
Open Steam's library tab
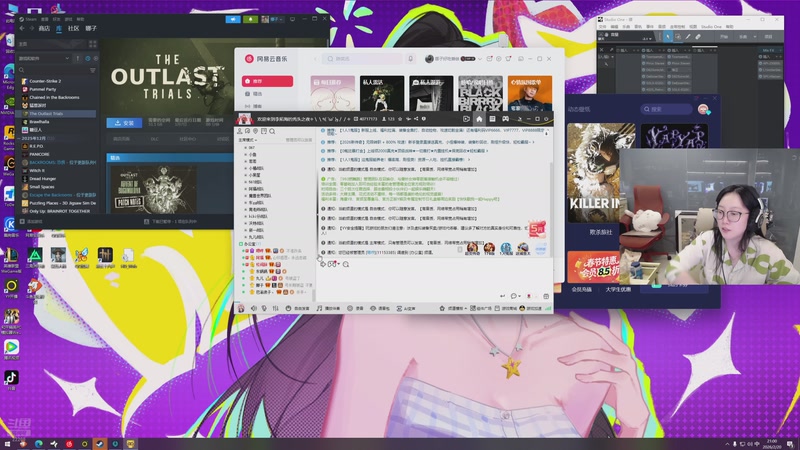click(59, 29)
